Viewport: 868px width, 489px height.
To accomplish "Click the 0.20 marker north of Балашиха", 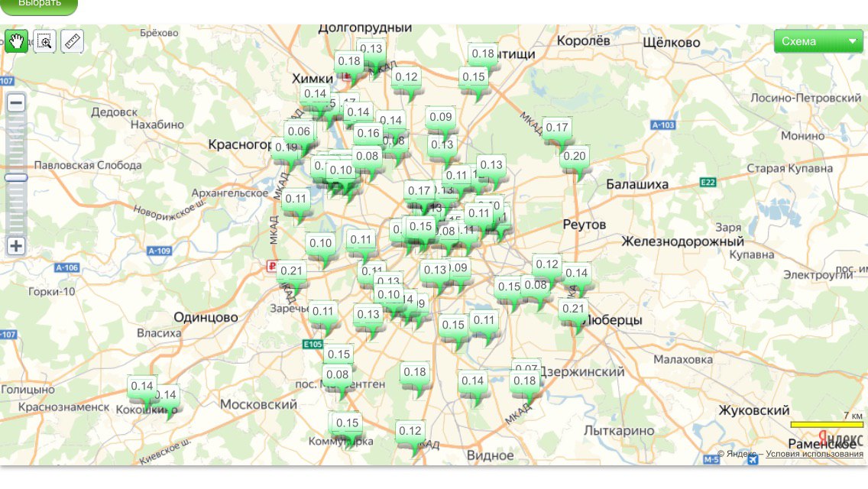I will [x=574, y=156].
